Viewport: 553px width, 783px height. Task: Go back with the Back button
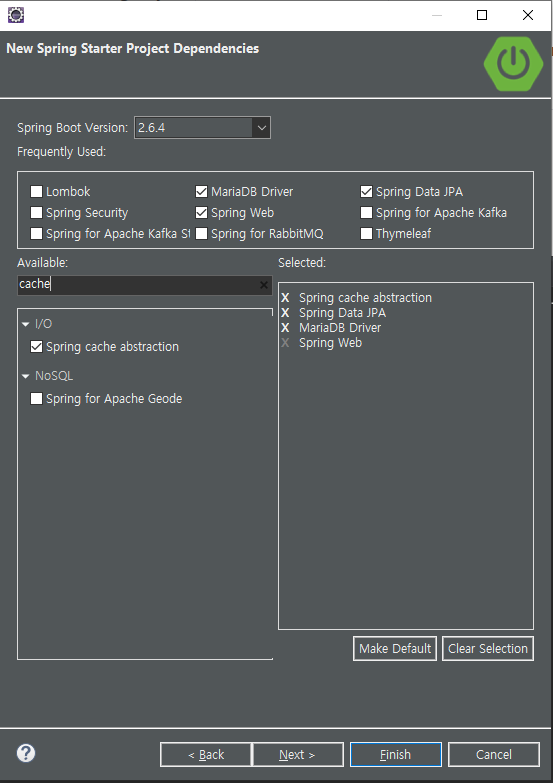pos(206,754)
